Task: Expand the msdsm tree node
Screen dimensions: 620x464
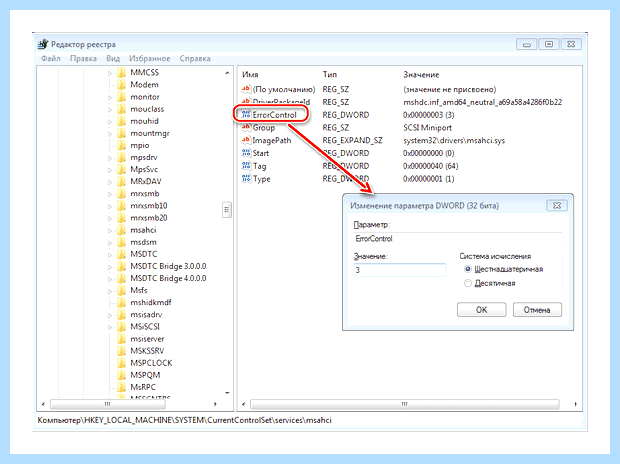Action: click(110, 242)
